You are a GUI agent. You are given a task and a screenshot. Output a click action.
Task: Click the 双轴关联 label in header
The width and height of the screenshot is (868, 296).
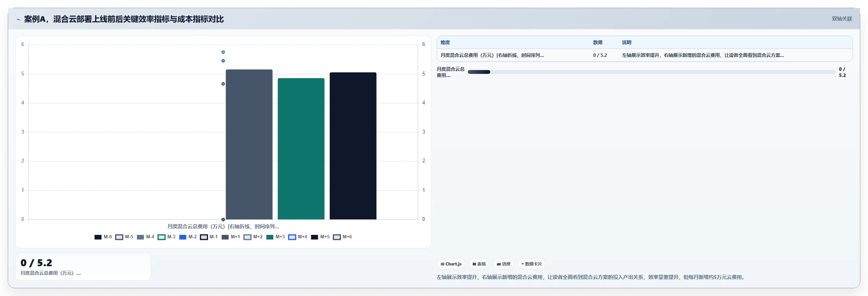click(x=842, y=19)
